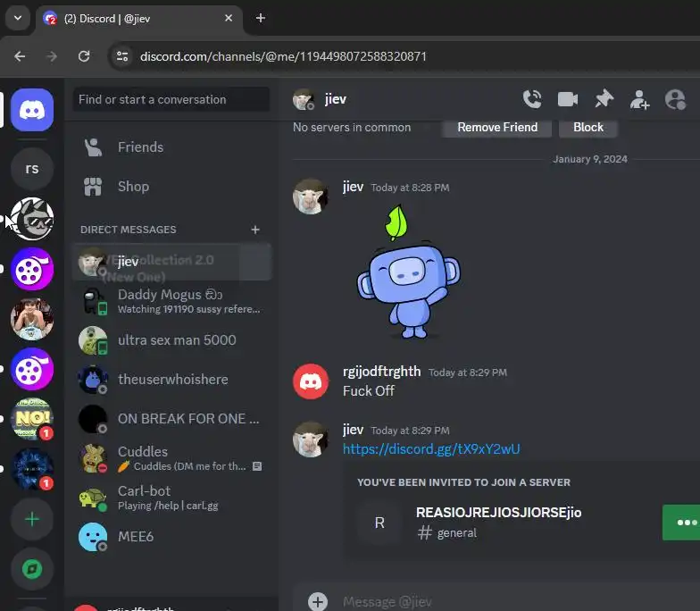Open DM with MEE6
Image resolution: width=700 pixels, height=611 pixels.
(171, 537)
